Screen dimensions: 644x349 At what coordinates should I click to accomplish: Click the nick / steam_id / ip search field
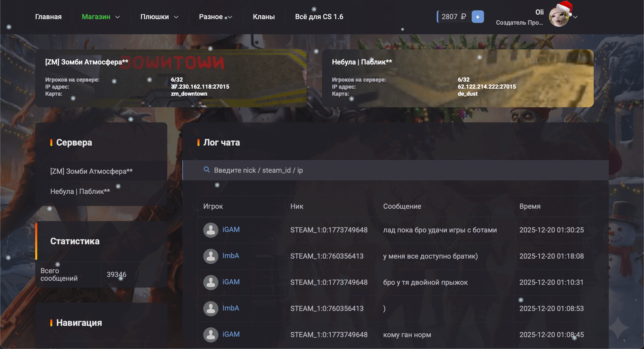tap(377, 170)
